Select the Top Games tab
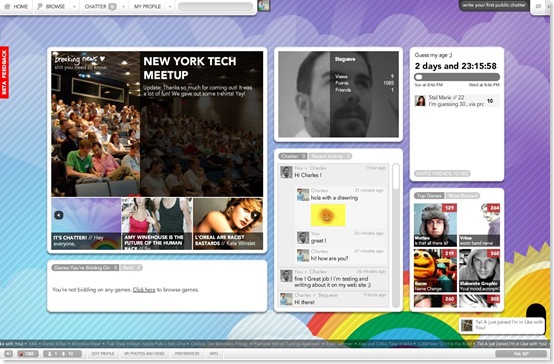 coord(429,195)
